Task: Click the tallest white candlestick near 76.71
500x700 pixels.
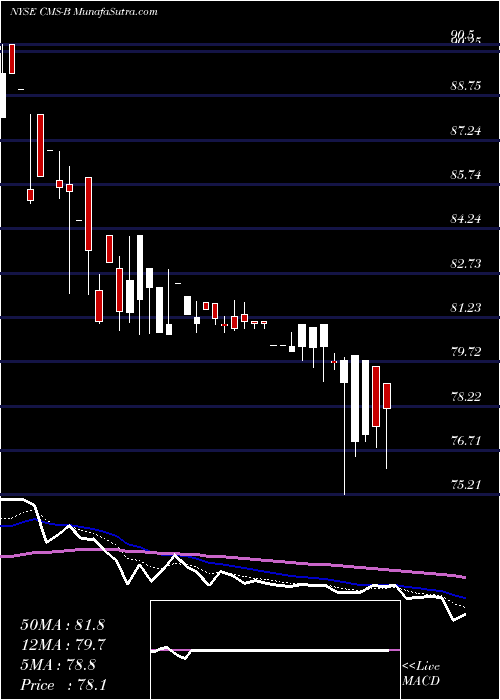Action: click(355, 398)
